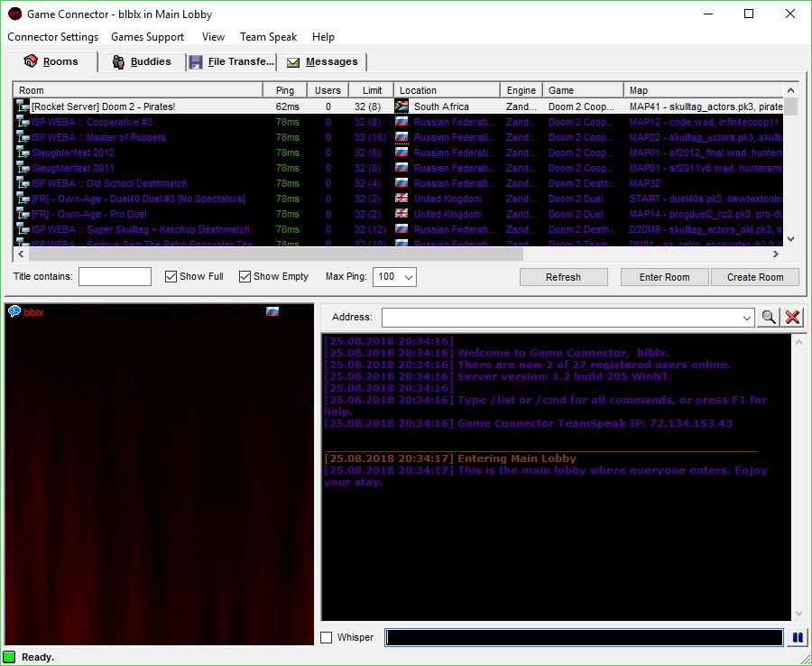Sort room list by Room column header
Screen dimensions: 812x666
138,90
